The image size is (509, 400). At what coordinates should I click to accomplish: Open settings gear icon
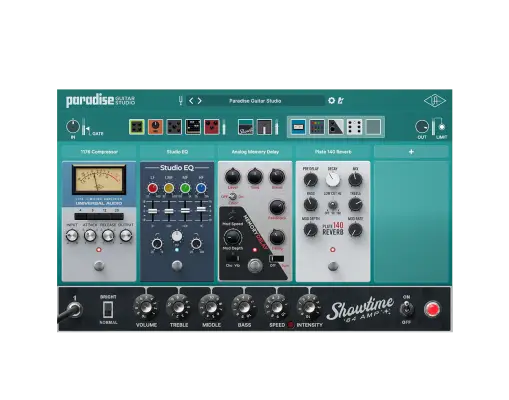pos(331,101)
